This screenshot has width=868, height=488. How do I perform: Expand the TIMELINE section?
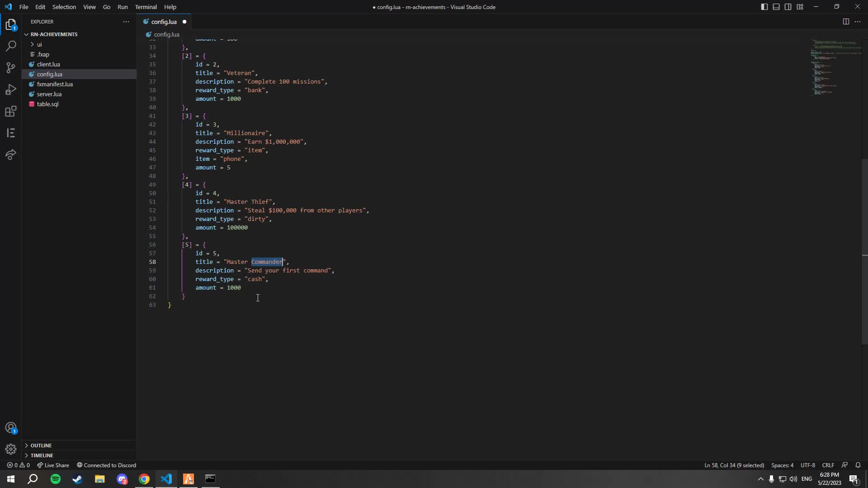point(42,455)
